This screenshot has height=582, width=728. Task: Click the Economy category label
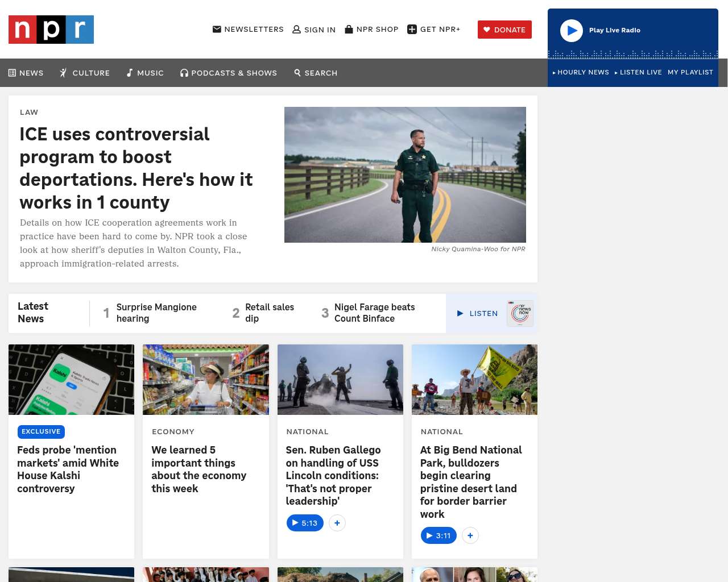173,431
